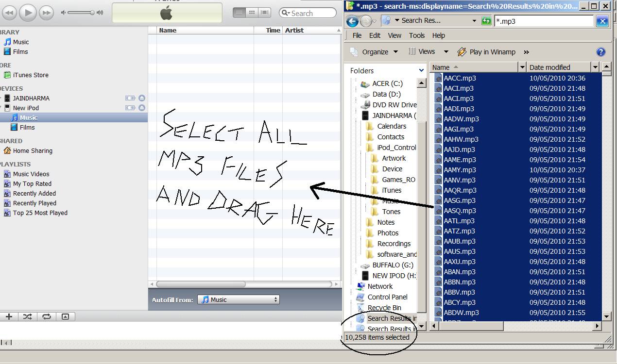
Task: Show or hide the artwork viewer
Action: point(65,316)
